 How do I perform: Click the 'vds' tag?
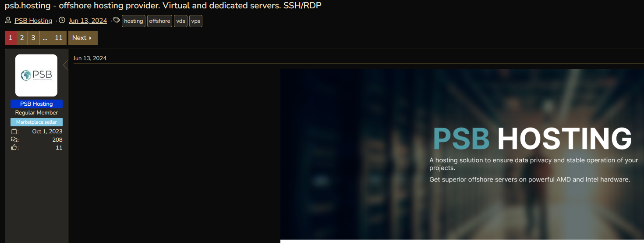pyautogui.click(x=180, y=21)
